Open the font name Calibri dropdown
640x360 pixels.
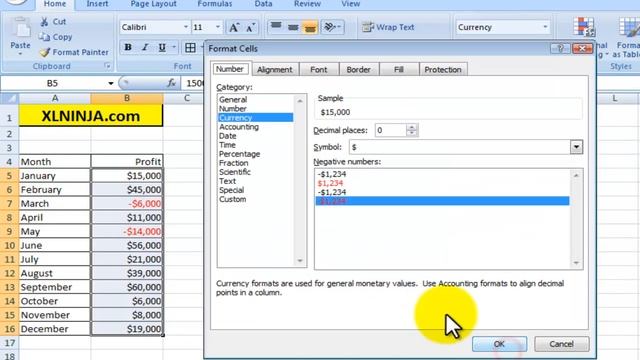[x=186, y=27]
